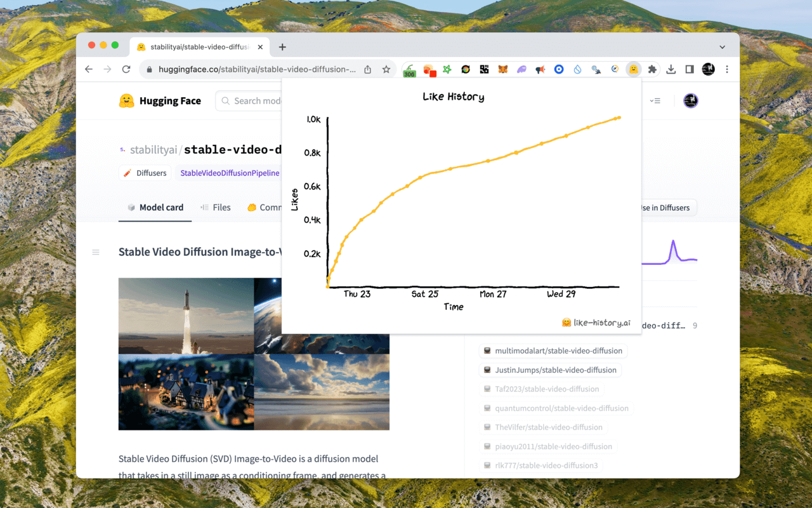Click the 'Sat 25' axis label
This screenshot has height=508, width=812.
[x=425, y=294]
